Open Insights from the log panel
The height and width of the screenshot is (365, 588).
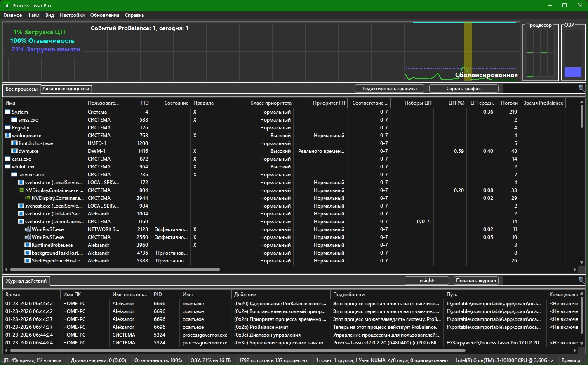click(426, 281)
